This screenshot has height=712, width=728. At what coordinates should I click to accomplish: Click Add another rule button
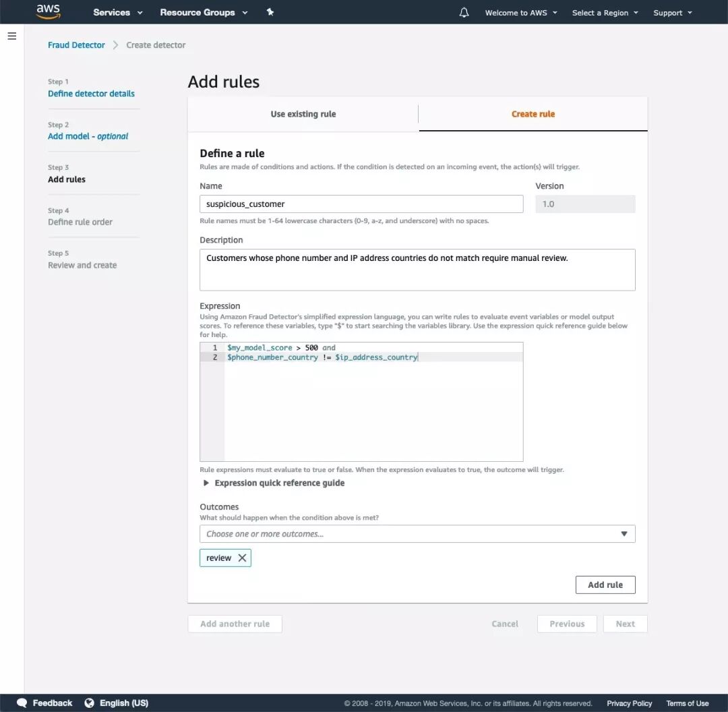click(235, 624)
